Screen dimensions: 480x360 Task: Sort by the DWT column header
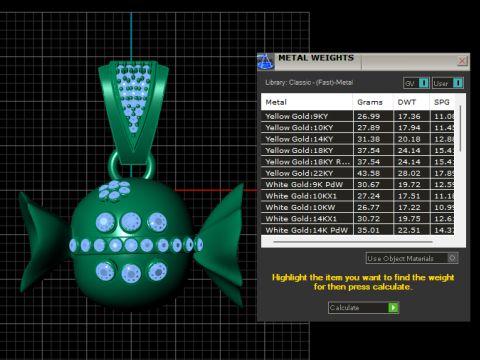click(411, 102)
